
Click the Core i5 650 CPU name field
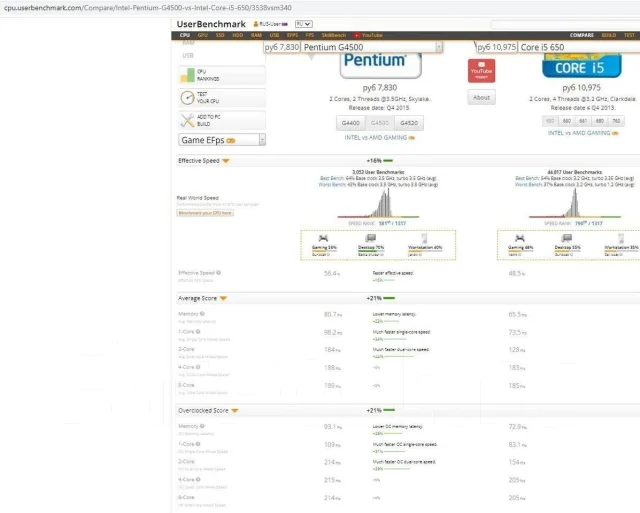(579, 47)
